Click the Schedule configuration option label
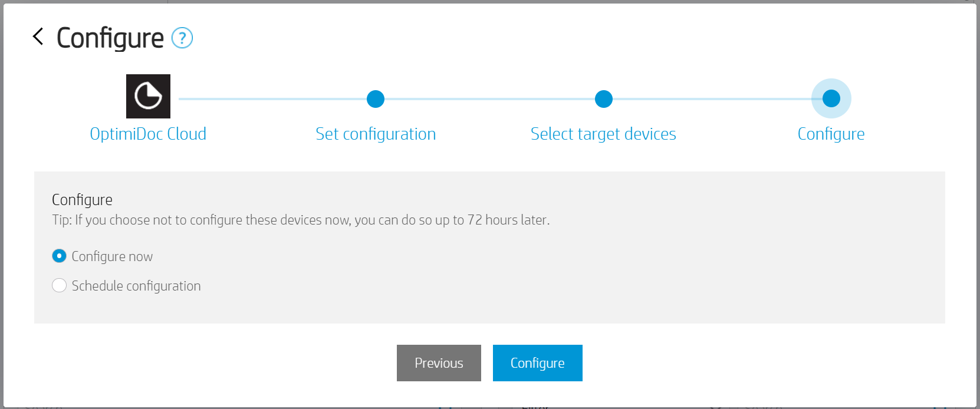This screenshot has width=980, height=409. pyautogui.click(x=136, y=286)
